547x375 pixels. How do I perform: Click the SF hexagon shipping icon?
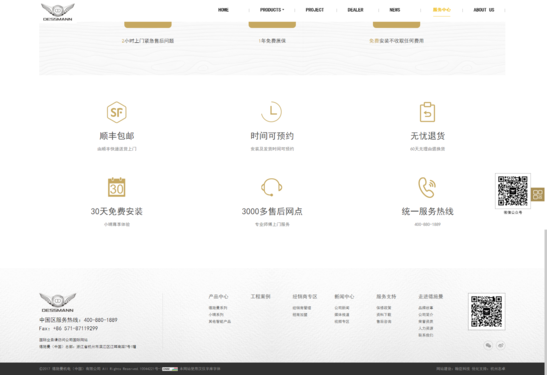click(x=117, y=112)
